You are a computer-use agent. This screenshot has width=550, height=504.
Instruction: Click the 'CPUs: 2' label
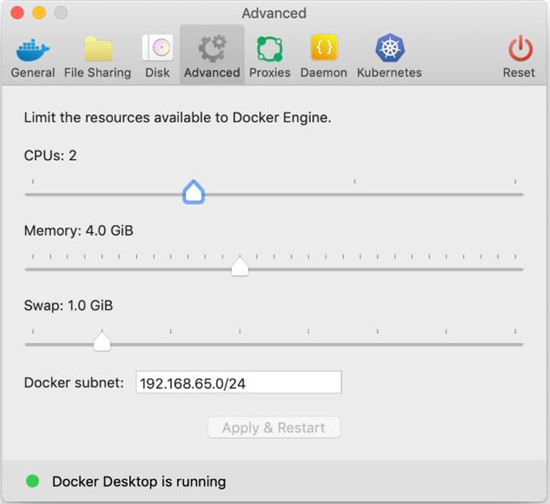point(50,155)
